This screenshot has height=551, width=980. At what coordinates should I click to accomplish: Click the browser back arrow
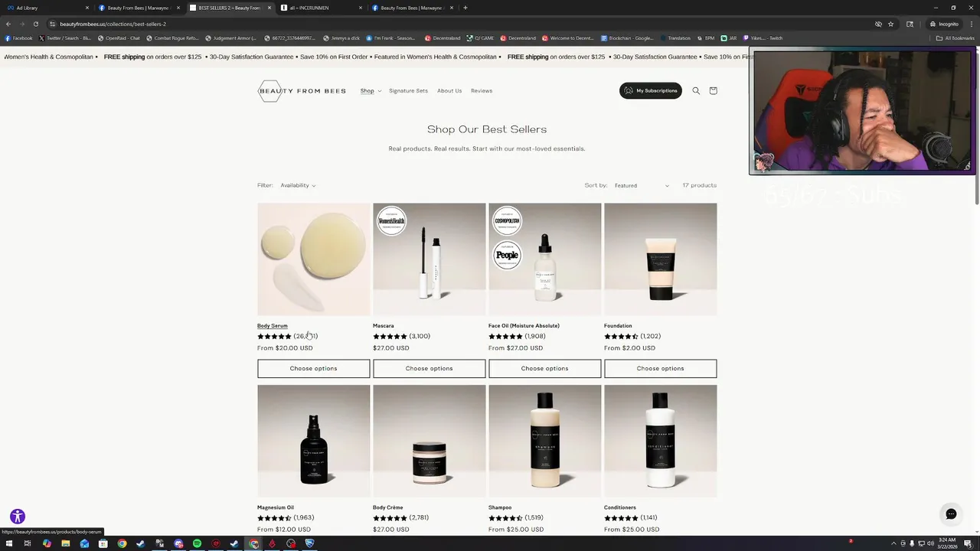point(8,24)
